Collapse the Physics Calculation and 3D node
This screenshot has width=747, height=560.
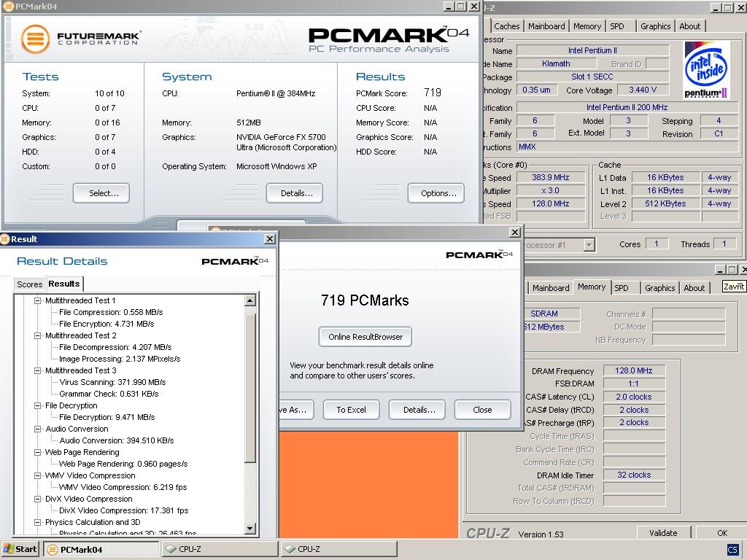(38, 522)
